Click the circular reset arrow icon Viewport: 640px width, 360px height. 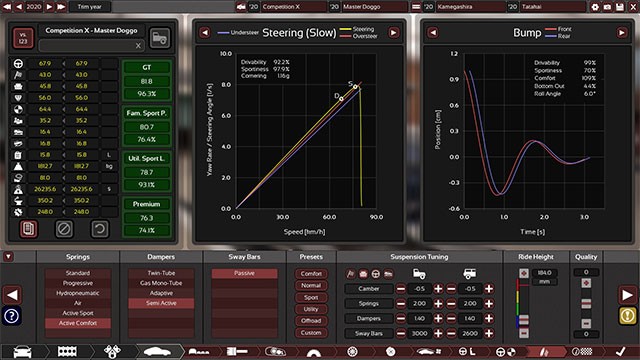[100, 229]
